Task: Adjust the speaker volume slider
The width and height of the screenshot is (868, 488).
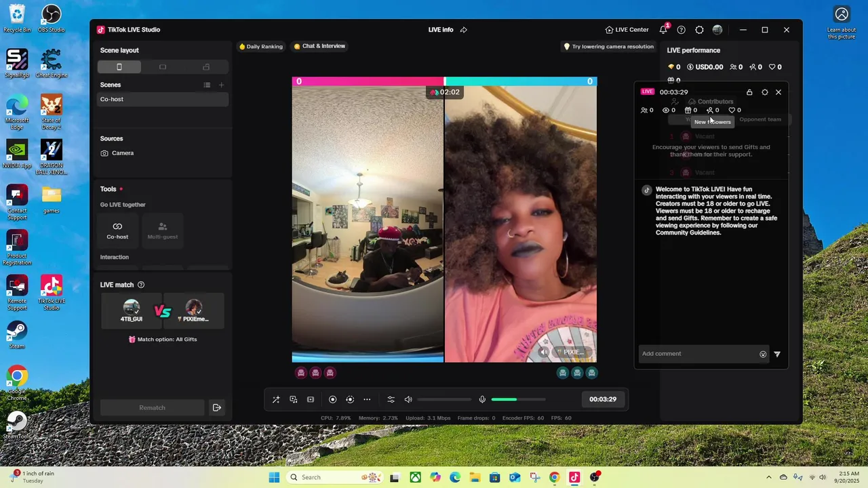Action: tap(444, 399)
